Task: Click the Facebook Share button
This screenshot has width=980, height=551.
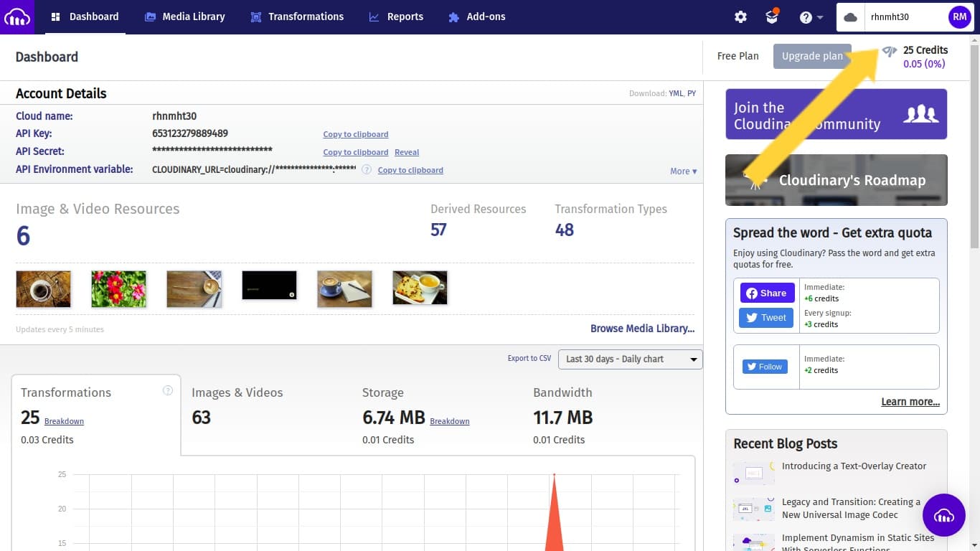Action: pos(766,293)
